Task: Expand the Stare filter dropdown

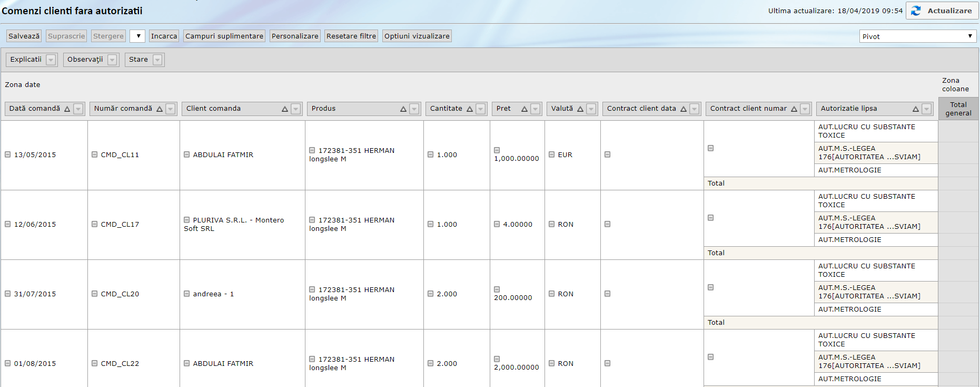Action: tap(157, 60)
